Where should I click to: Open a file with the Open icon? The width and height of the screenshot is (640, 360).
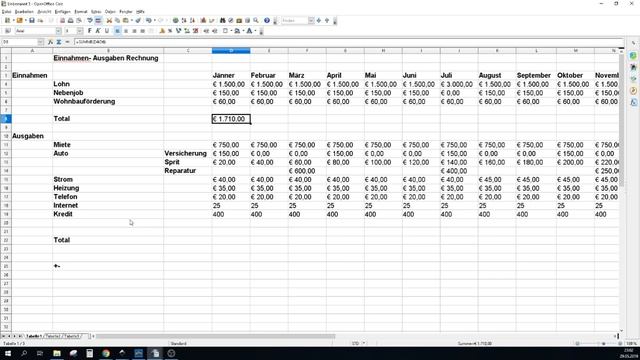[x=19, y=20]
